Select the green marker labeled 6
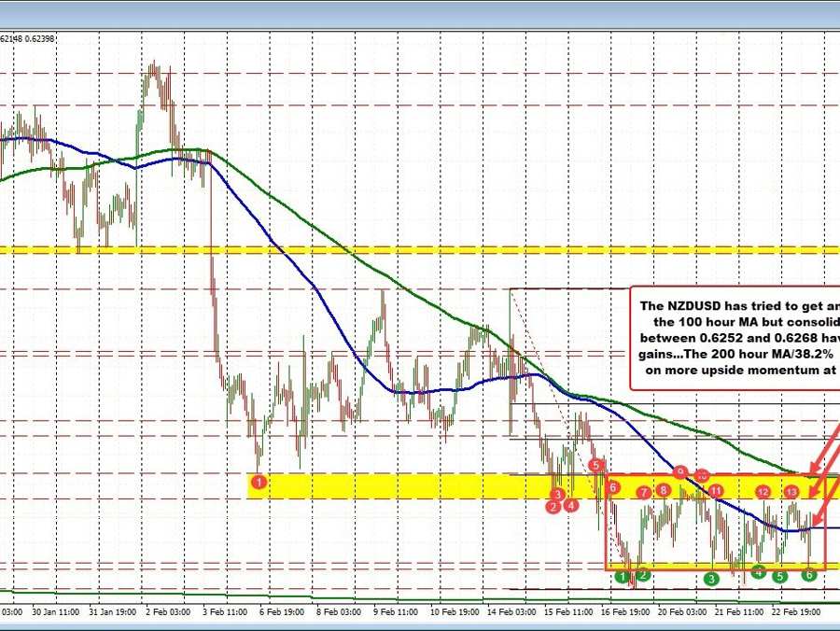The image size is (840, 631). pyautogui.click(x=810, y=576)
